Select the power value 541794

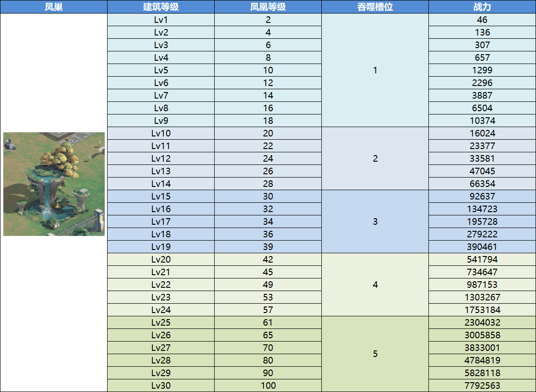tap(482, 259)
